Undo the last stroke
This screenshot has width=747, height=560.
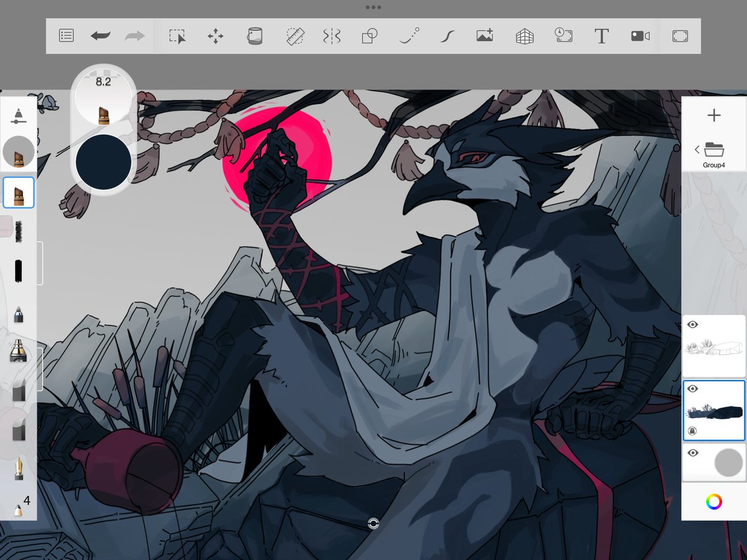point(100,36)
